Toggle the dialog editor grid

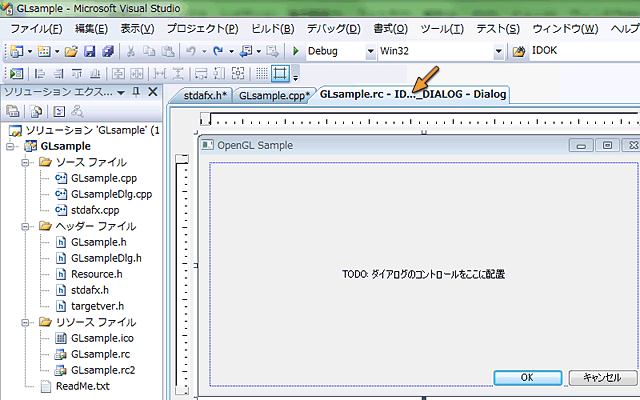(x=262, y=74)
